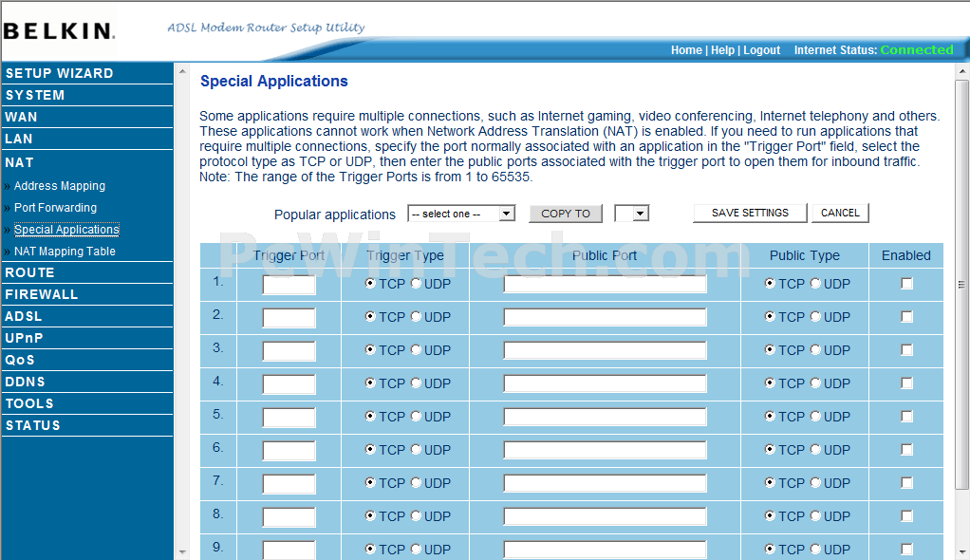Enable the checkbox for row 5
The image size is (970, 560).
click(907, 417)
